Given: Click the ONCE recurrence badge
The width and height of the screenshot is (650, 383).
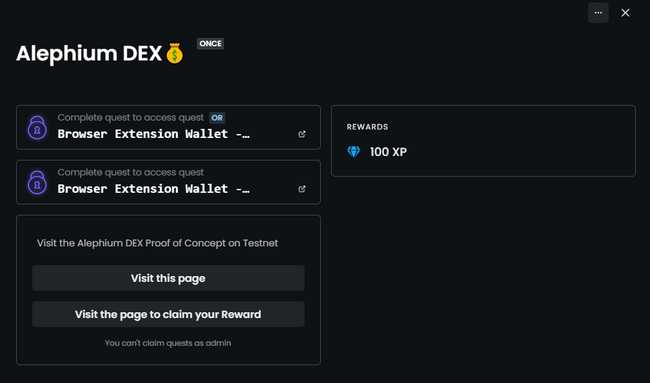Looking at the screenshot, I should pyautogui.click(x=210, y=44).
